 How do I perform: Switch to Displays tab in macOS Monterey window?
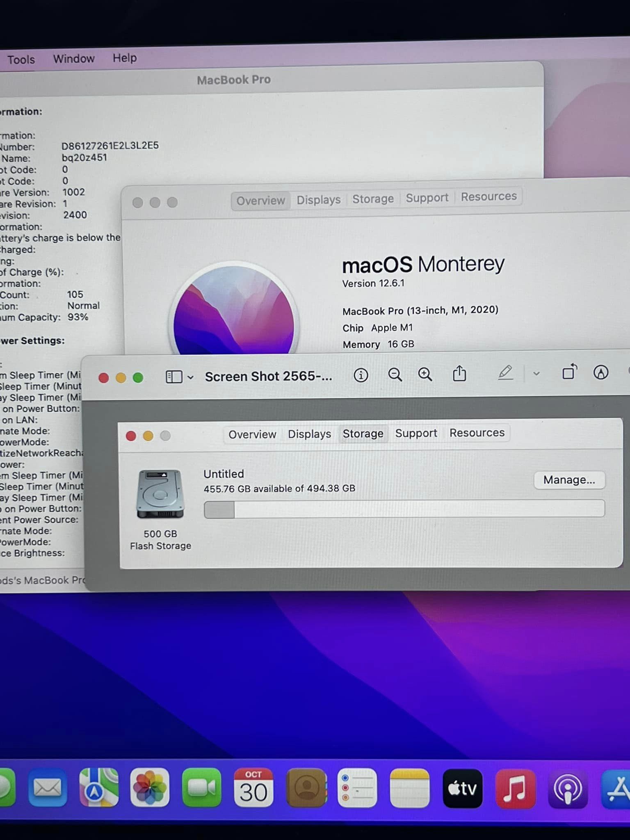coord(318,200)
